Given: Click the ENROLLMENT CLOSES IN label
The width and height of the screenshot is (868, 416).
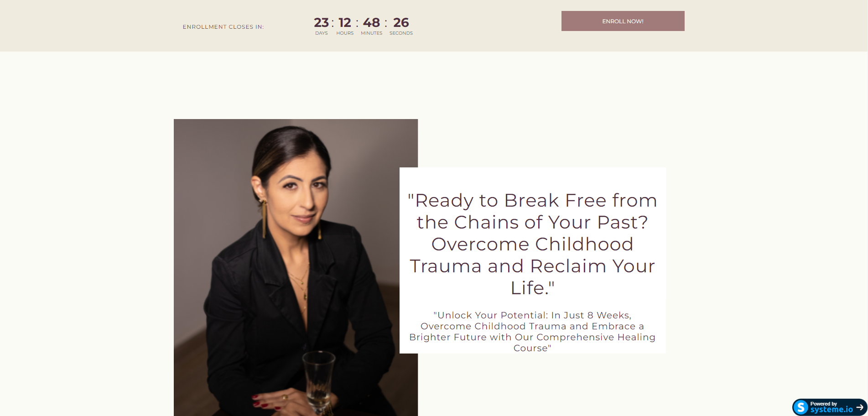Looking at the screenshot, I should [223, 27].
